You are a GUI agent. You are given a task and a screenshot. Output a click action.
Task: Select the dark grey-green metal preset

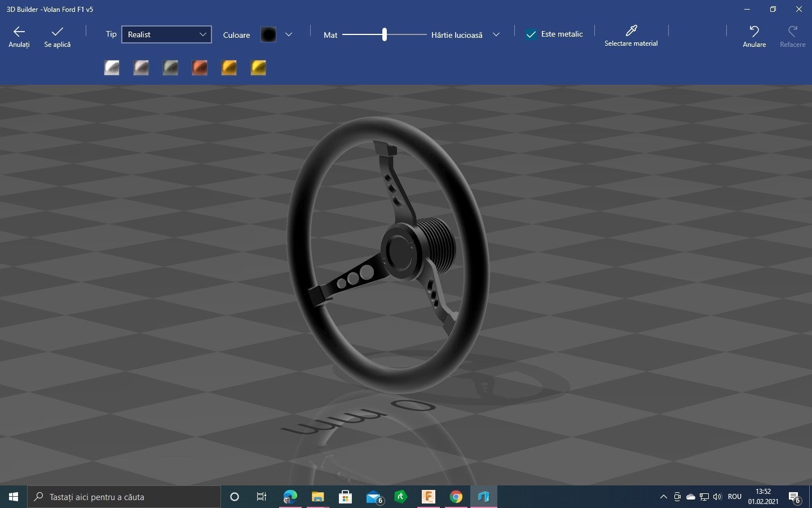click(170, 68)
